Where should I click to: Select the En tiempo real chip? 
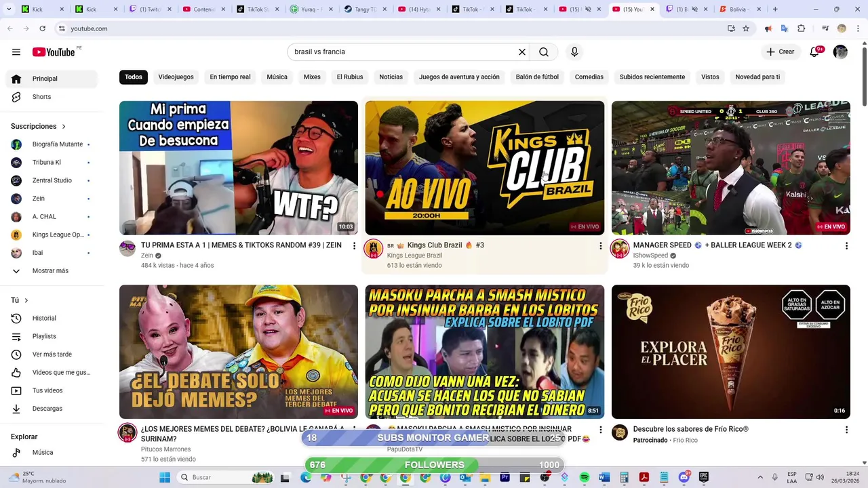(230, 77)
